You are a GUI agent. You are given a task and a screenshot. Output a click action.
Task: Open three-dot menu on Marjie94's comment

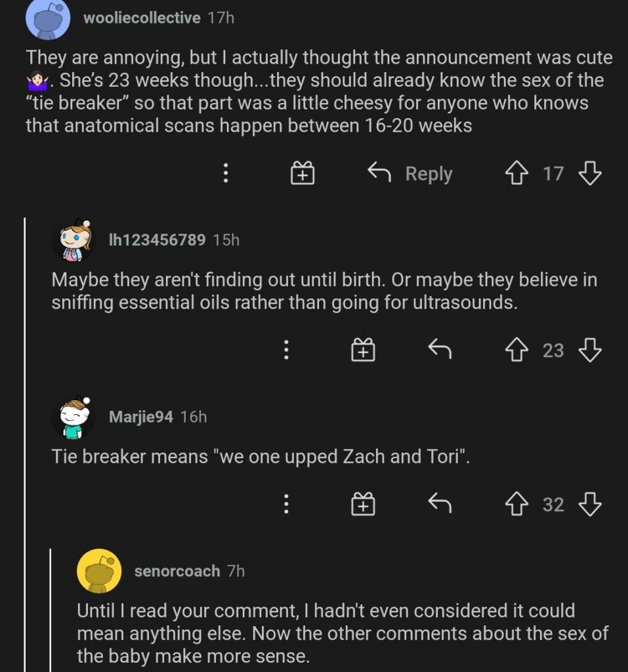[x=286, y=504]
